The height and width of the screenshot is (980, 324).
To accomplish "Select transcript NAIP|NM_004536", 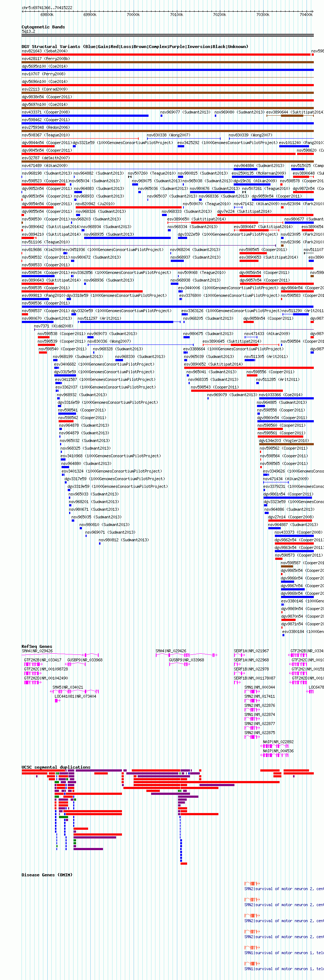I will tap(278, 750).
